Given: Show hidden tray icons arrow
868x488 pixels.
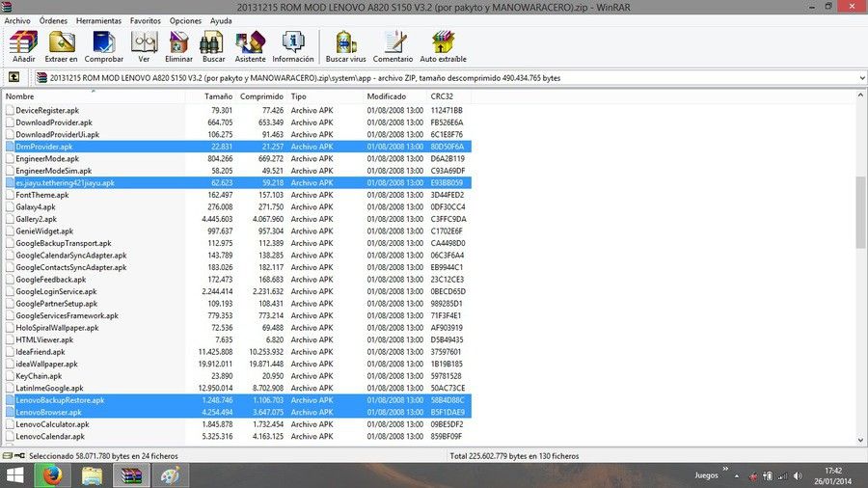Looking at the screenshot, I should (736, 475).
